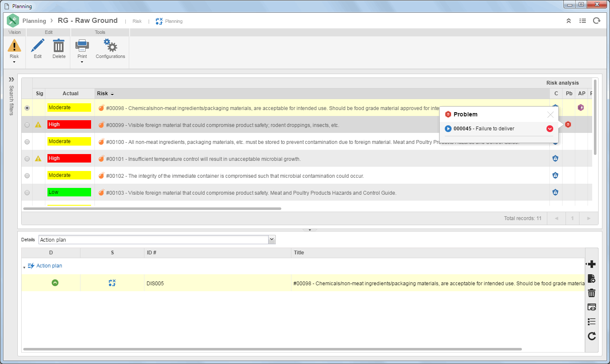Open dropdown arrow under Risk button

(14, 62)
